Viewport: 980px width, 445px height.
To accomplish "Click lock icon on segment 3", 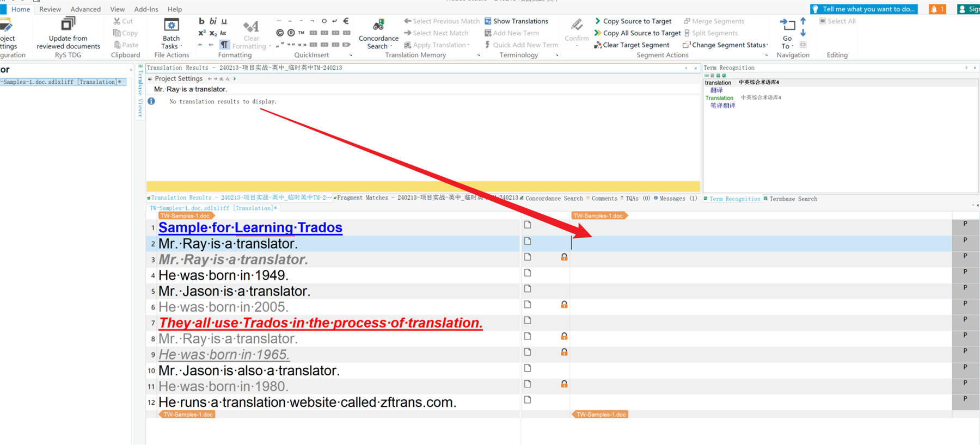I will pos(564,257).
